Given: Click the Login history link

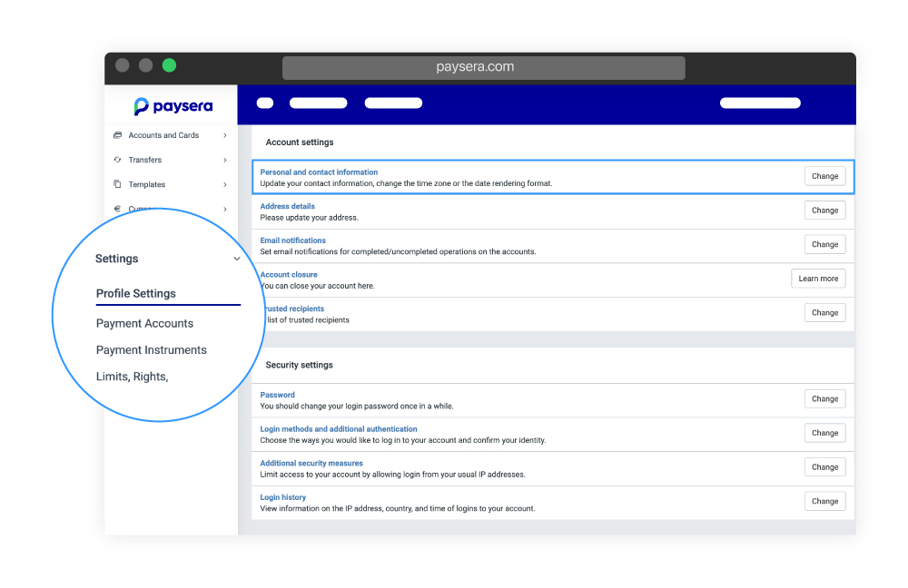Looking at the screenshot, I should coord(283,497).
